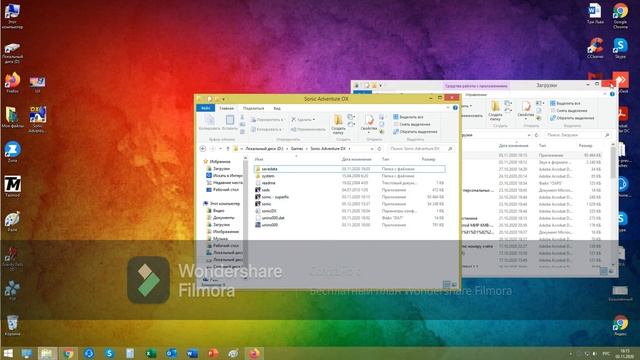Viewport: 640px width, 360px height.
Task: Click Paste icon in Sonic Adventure DX ribbon
Action: pos(230,122)
